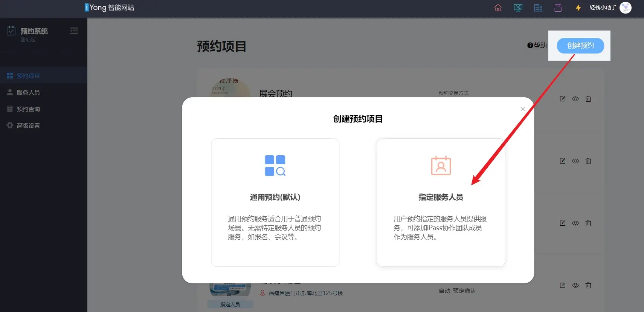The image size is (644, 312).
Task: Click the edit icon in the bottom project row
Action: (x=563, y=285)
